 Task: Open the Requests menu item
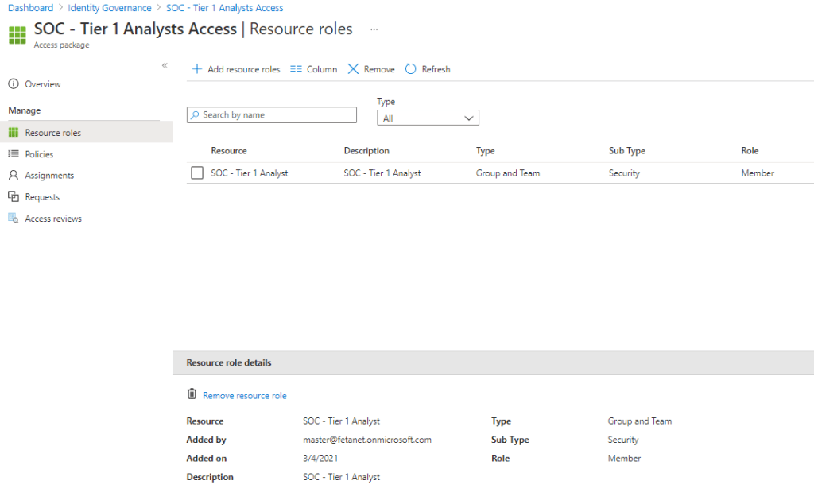coord(42,197)
